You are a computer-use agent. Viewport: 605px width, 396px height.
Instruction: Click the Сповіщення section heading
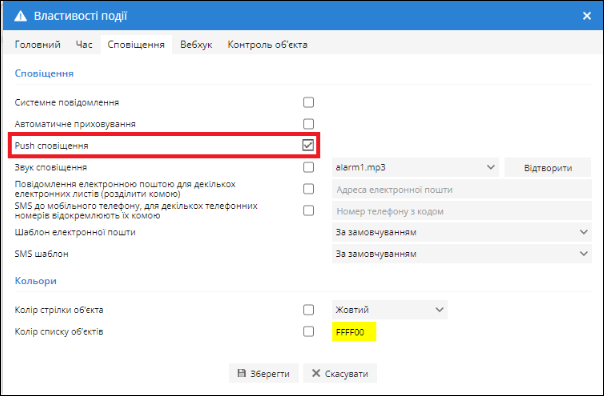(x=44, y=73)
